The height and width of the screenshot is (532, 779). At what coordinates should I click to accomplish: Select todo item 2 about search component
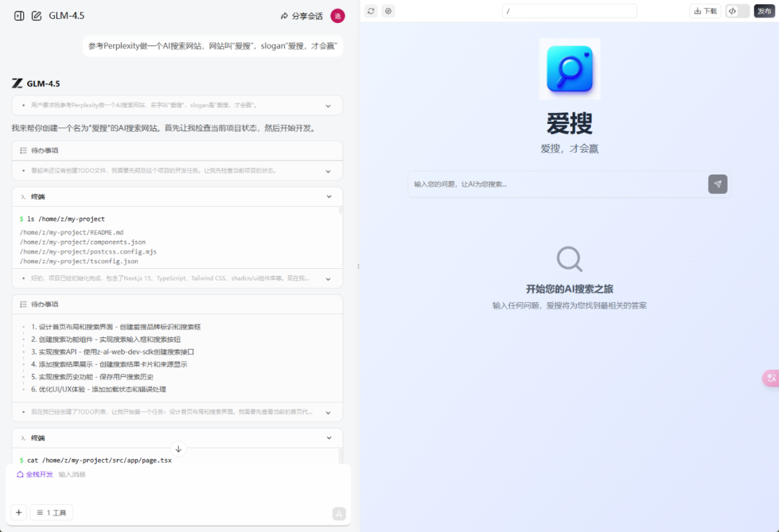click(106, 340)
